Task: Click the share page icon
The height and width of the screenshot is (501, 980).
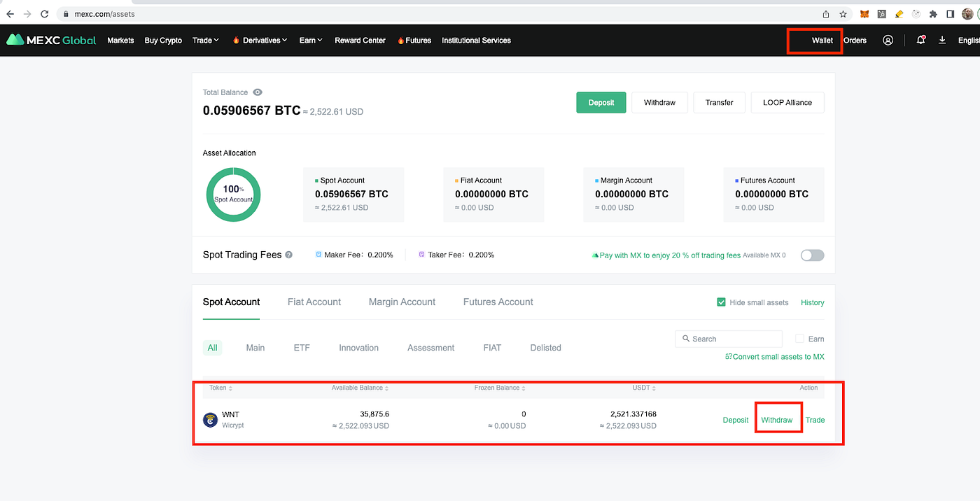Action: (x=826, y=14)
